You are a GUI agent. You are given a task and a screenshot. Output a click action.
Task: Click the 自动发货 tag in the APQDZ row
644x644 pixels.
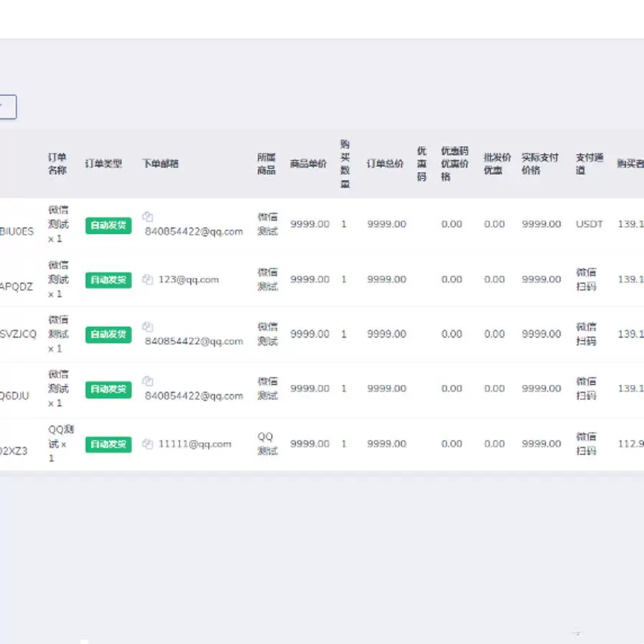(x=108, y=279)
